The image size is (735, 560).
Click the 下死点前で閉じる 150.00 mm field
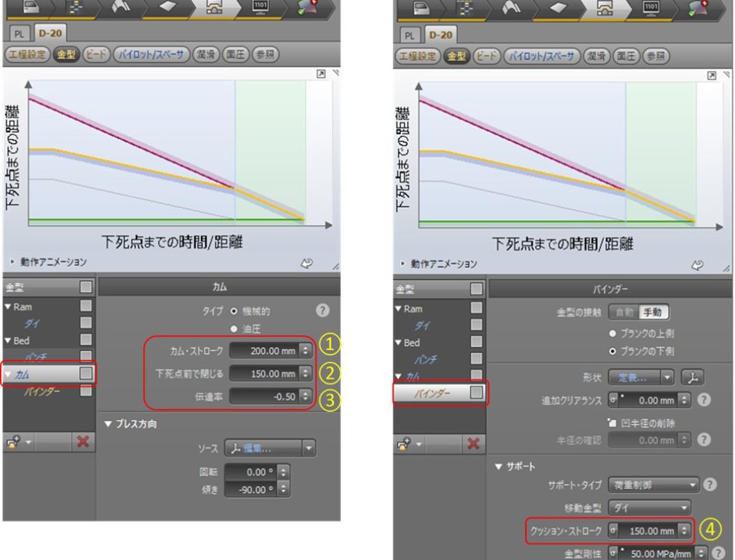point(270,373)
